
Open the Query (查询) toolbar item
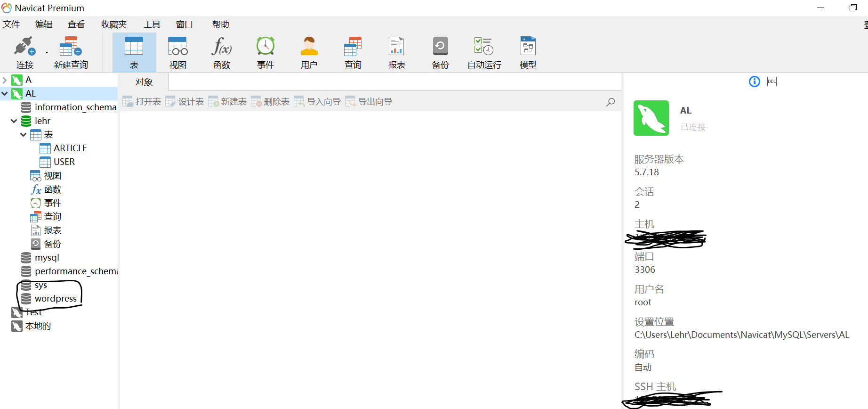(x=353, y=52)
